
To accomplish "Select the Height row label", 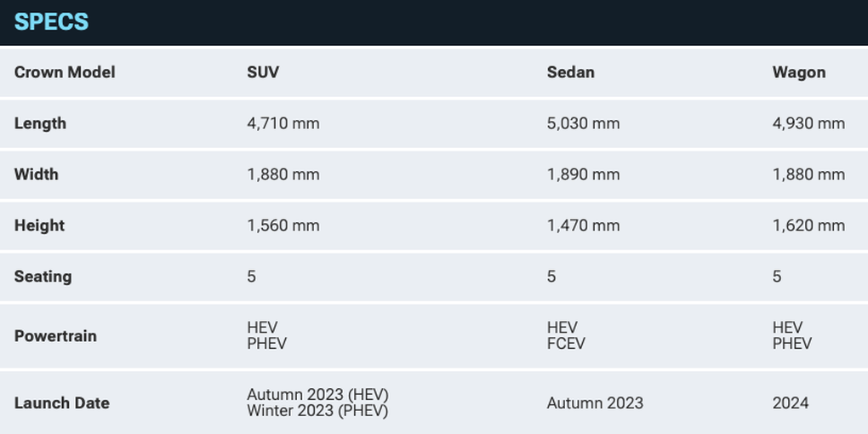I will point(39,226).
